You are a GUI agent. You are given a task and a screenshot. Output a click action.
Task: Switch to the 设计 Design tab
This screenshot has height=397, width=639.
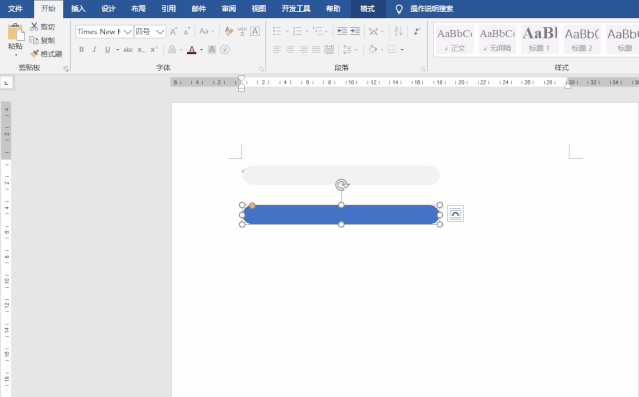[x=108, y=9]
